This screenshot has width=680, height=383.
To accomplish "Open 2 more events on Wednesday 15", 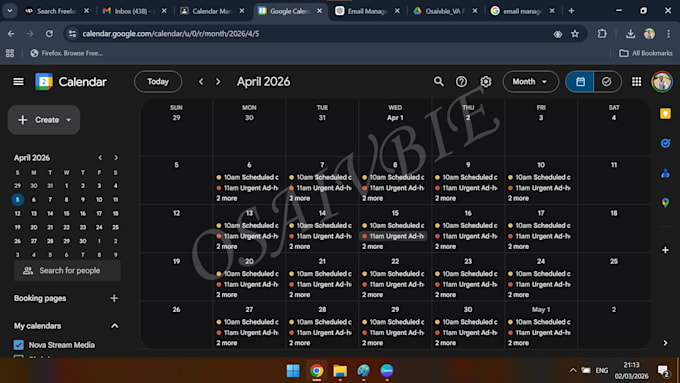I will tap(373, 246).
